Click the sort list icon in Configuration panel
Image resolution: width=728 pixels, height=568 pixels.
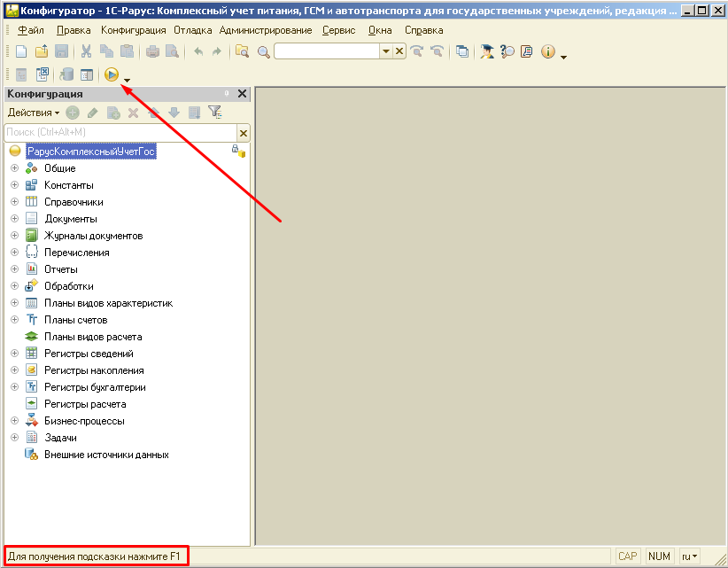coord(195,113)
